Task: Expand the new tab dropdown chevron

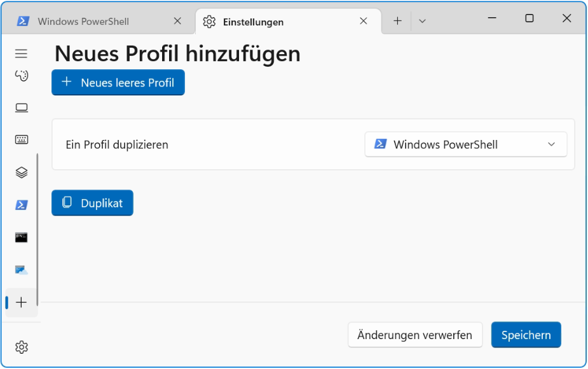Action: [x=422, y=20]
